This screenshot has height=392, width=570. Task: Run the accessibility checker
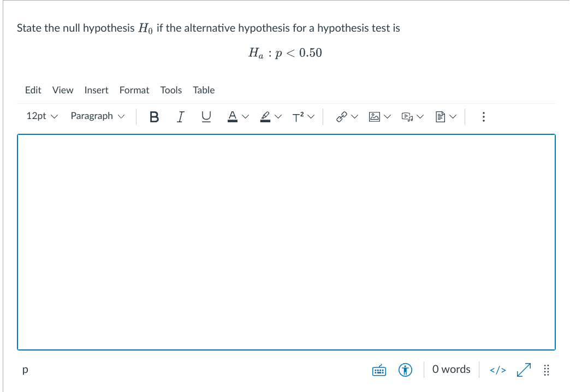(x=405, y=370)
